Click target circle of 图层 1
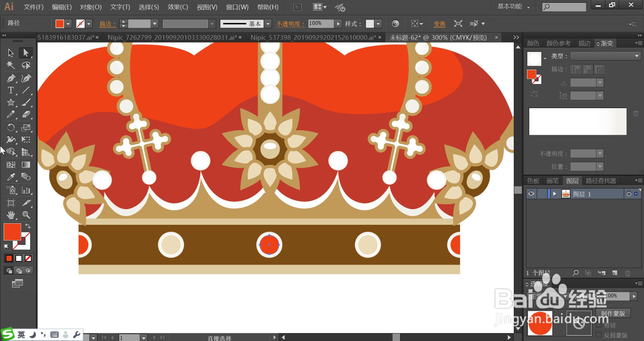Viewport: 644px width, 341px height. 629,194
